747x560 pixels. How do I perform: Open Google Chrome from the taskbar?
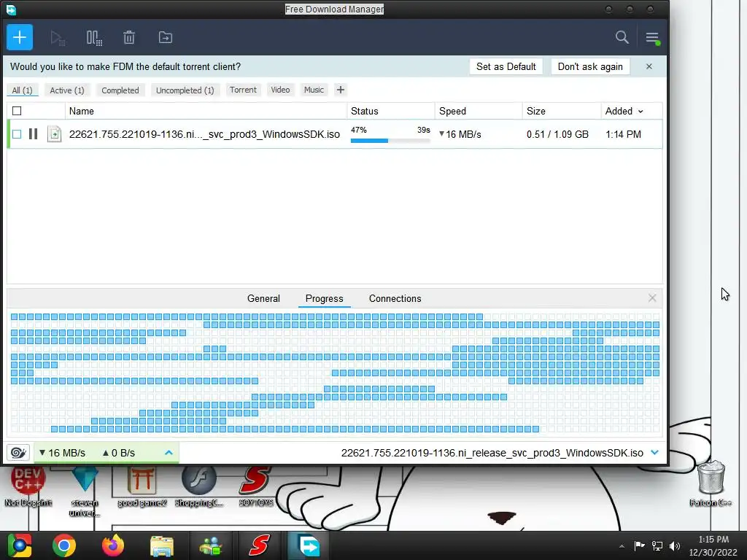coord(64,545)
